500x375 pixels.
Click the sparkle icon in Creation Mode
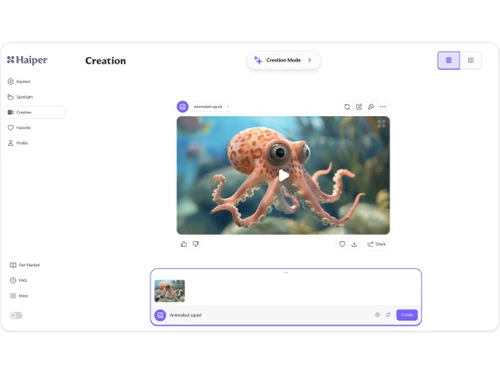(258, 60)
